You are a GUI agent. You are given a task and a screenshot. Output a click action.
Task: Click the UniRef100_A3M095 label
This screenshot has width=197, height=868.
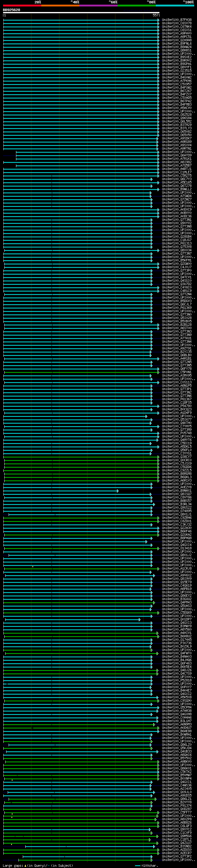[x=177, y=375]
